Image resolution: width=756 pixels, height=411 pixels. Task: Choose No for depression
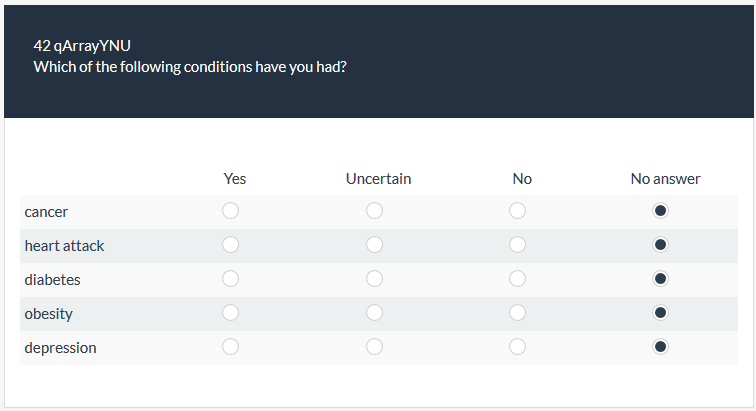click(518, 347)
